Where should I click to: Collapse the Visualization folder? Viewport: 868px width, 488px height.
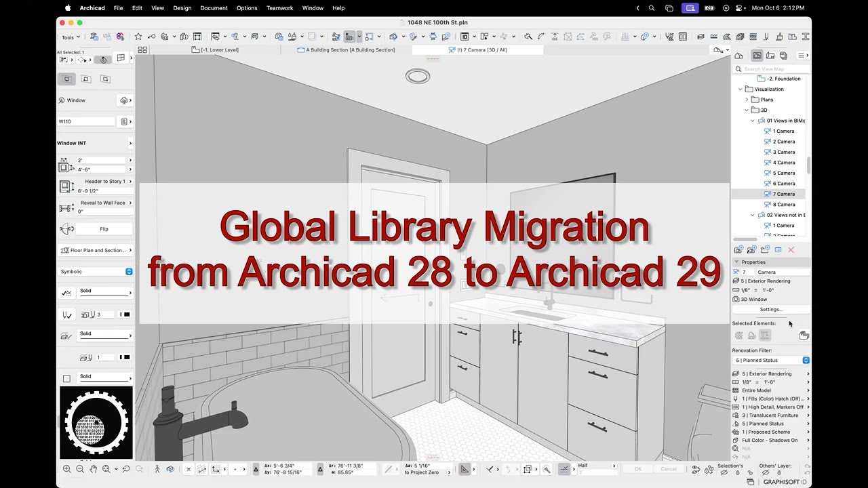click(741, 89)
